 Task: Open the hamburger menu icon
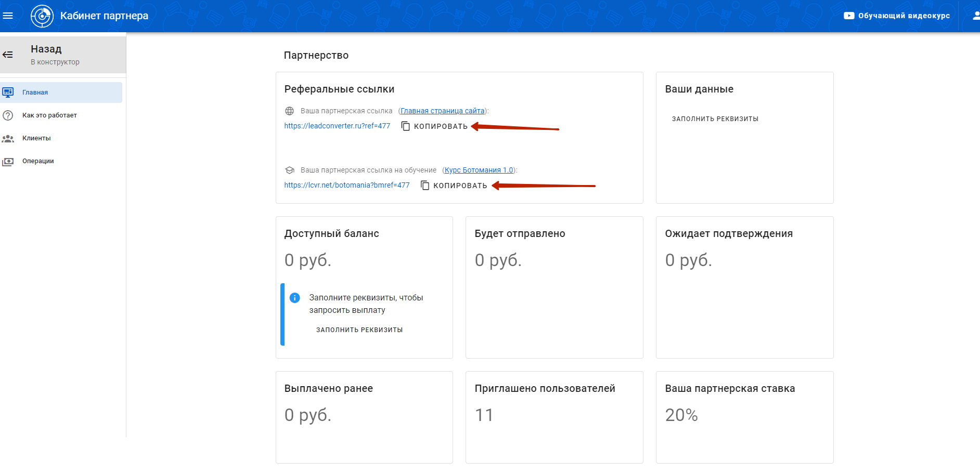tap(8, 16)
